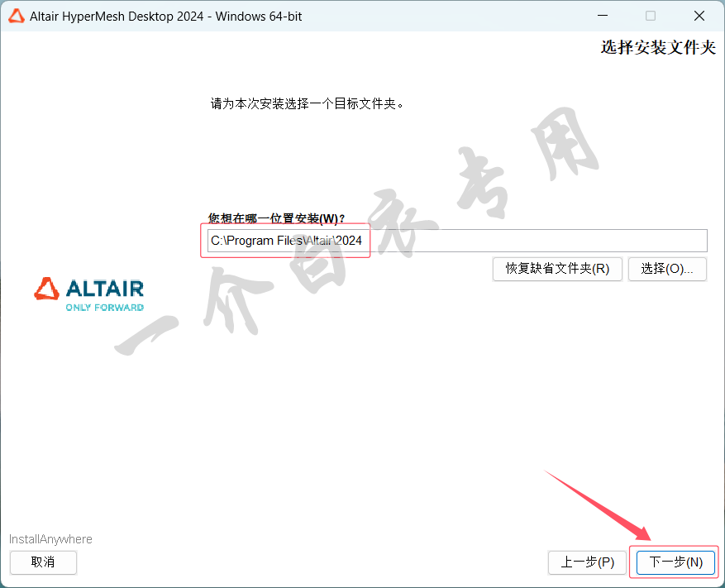
Task: Restore the default folder with 恢复缺省文件夹(R)
Action: click(x=558, y=269)
